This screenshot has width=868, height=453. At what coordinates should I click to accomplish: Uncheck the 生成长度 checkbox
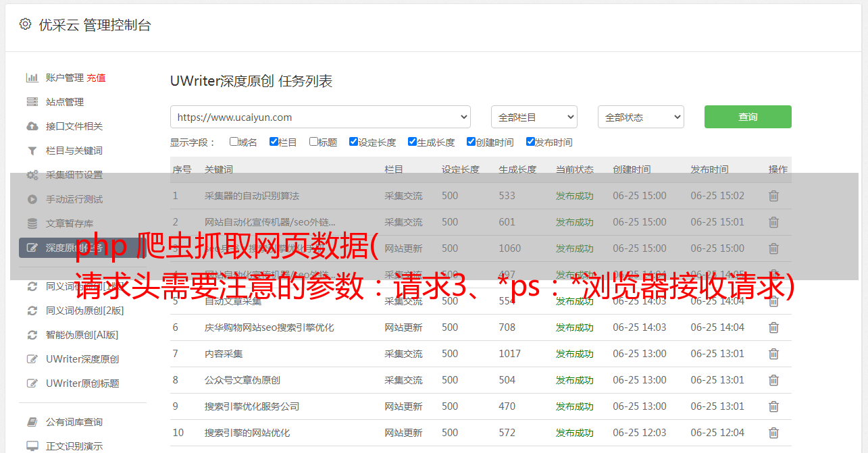(412, 142)
